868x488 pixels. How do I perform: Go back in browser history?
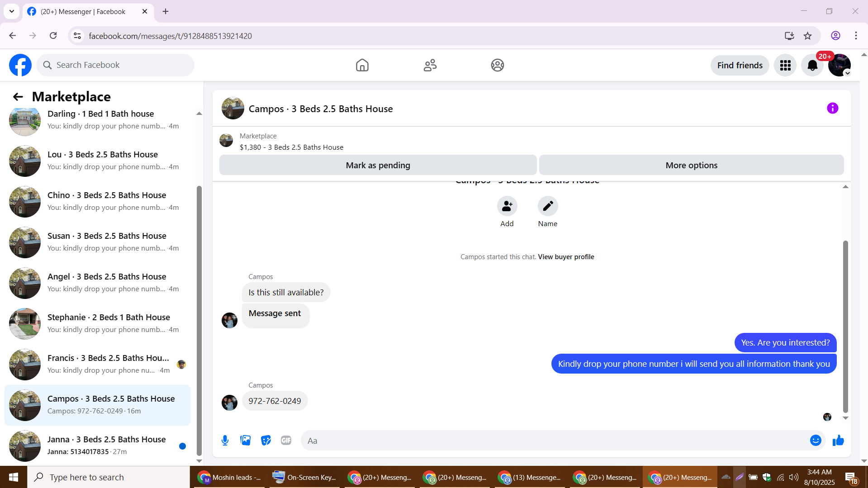pyautogui.click(x=12, y=36)
